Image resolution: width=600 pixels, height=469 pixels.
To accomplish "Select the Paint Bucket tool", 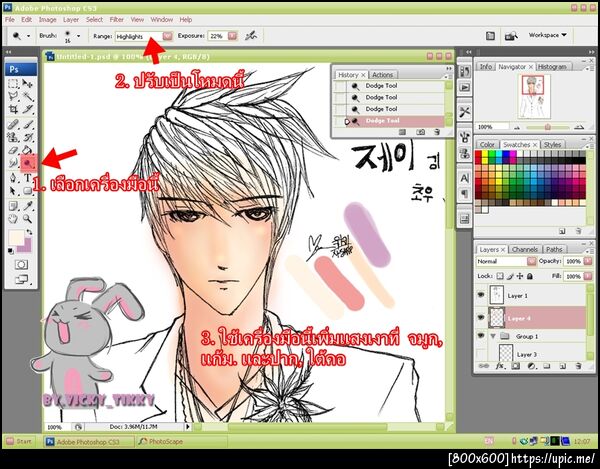I will point(27,150).
